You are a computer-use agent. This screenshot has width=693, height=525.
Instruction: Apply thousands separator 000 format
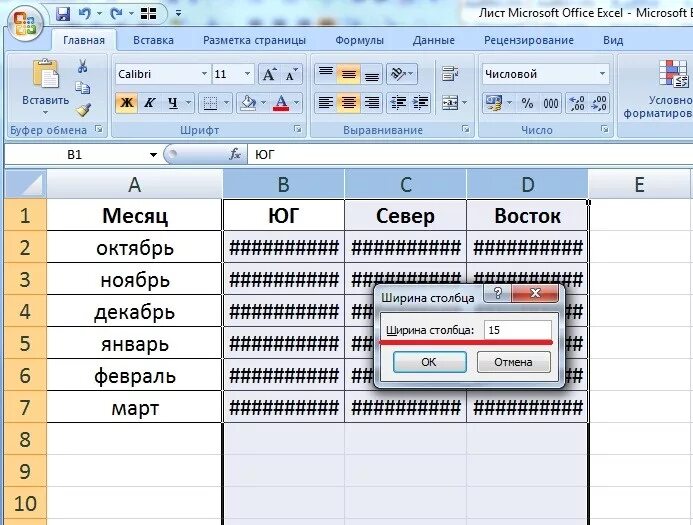click(550, 103)
